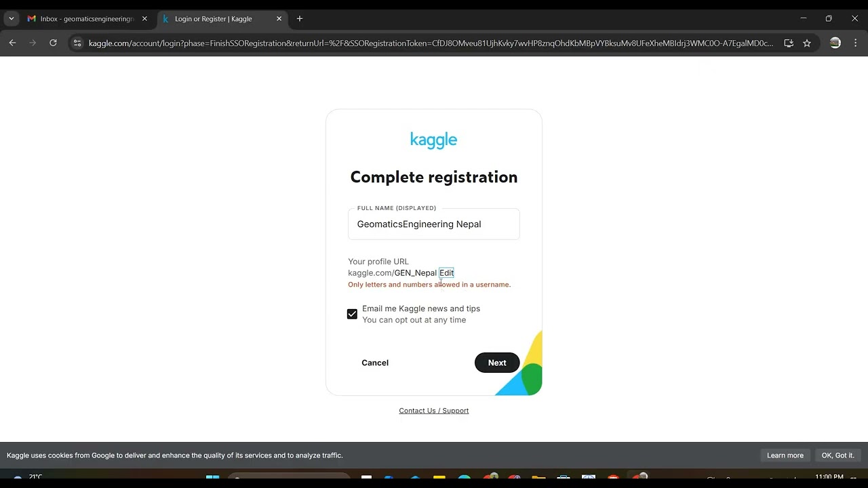Click the address bar URL
Image resolution: width=868 pixels, height=488 pixels.
(x=431, y=43)
